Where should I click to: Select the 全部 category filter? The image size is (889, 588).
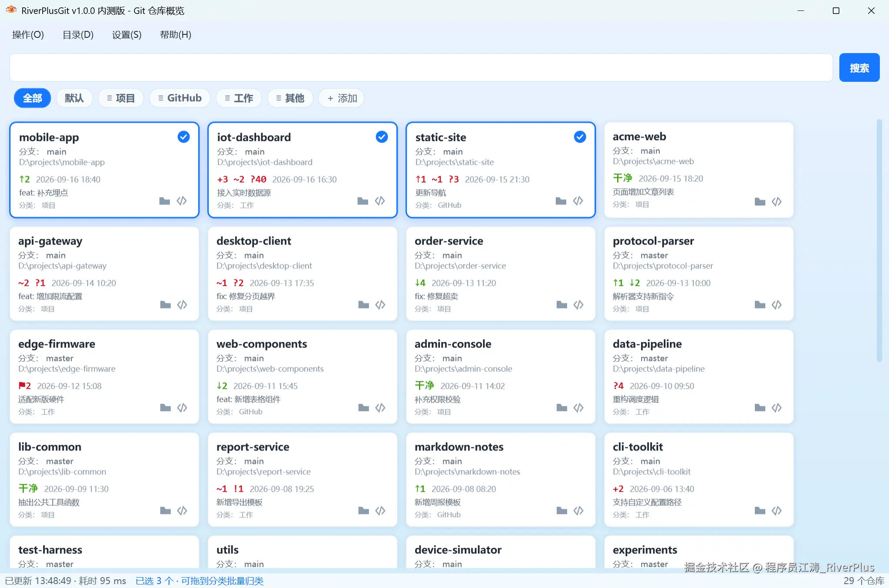click(x=32, y=98)
